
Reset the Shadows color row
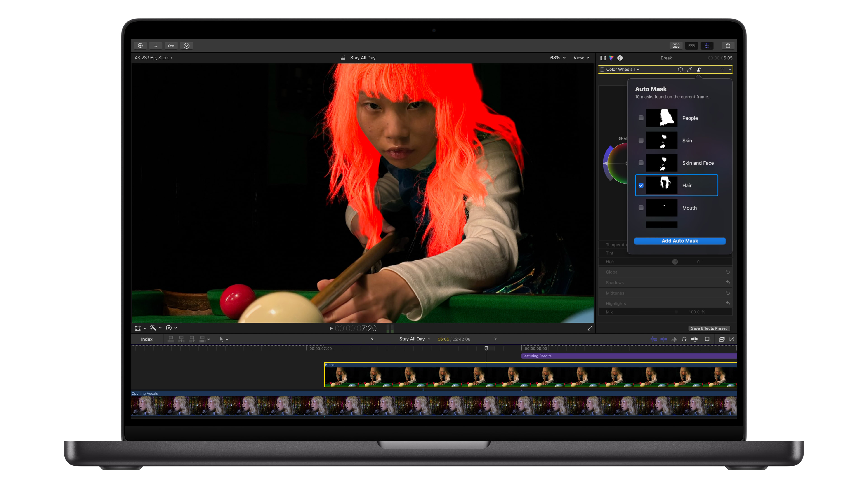point(728,282)
